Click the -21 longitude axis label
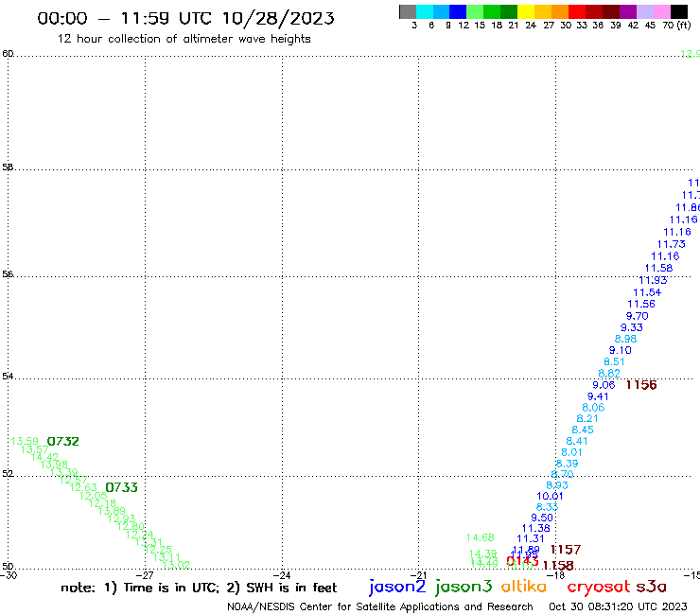 click(x=419, y=575)
